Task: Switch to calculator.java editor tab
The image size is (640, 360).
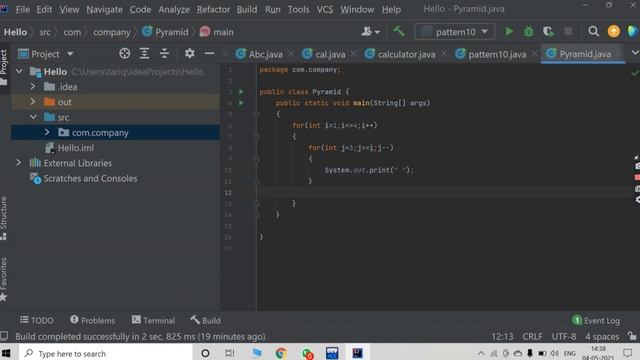Action: 401,54
